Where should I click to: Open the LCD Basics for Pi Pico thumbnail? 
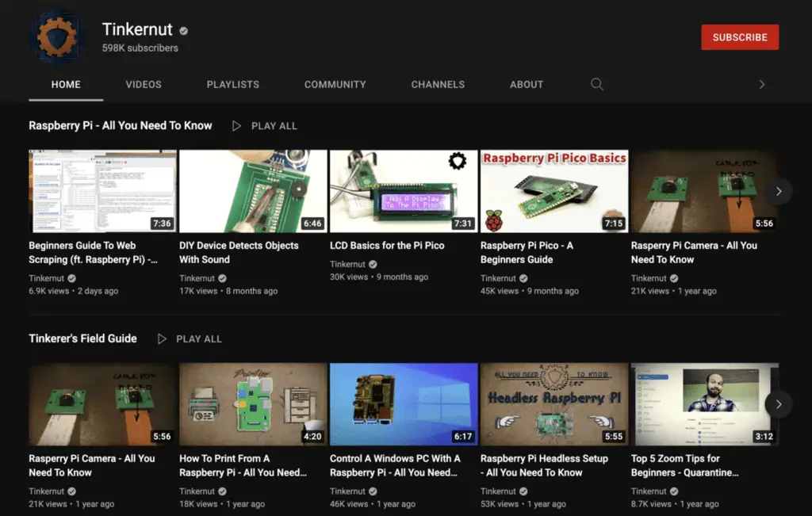tap(404, 192)
